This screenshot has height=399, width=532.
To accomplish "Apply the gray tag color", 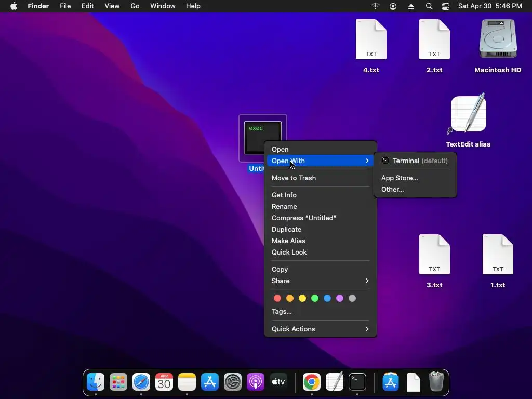I will click(x=352, y=298).
